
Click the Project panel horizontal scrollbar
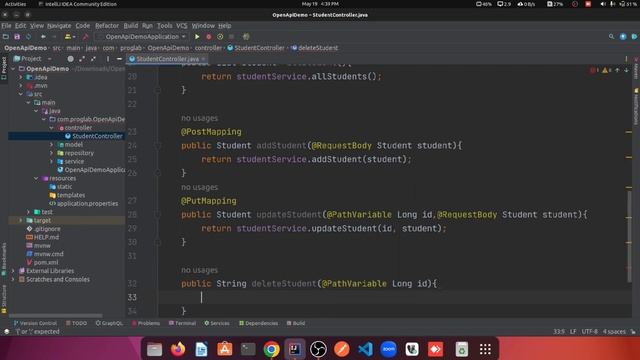click(x=56, y=316)
